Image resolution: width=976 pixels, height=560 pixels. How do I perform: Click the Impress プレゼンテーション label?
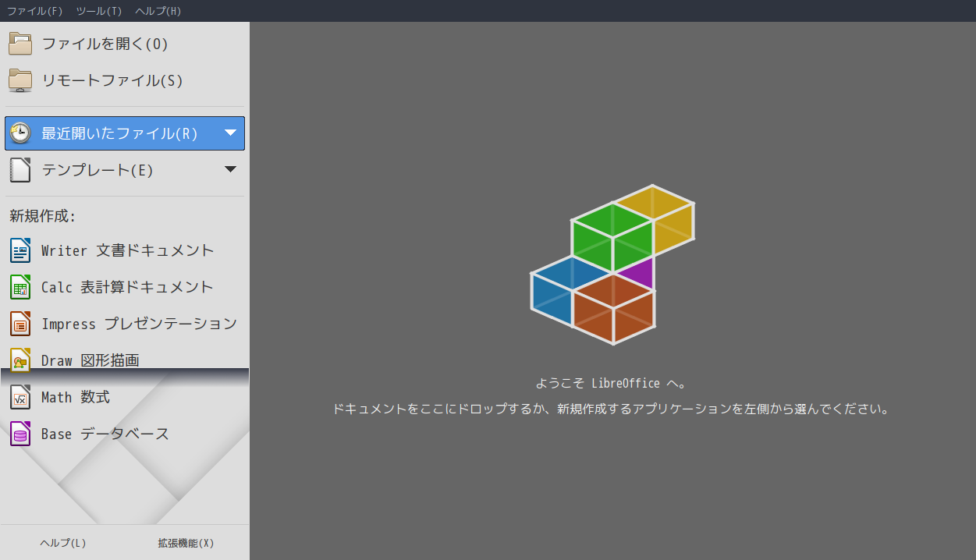point(139,324)
